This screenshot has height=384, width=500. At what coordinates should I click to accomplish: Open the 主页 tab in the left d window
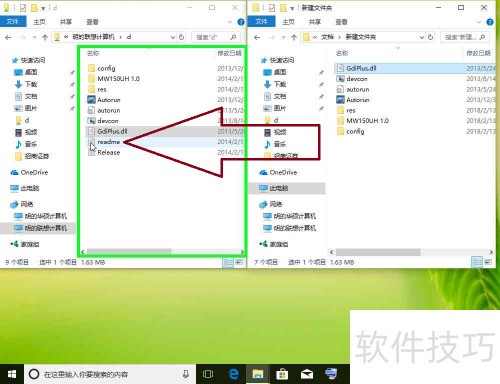39,22
